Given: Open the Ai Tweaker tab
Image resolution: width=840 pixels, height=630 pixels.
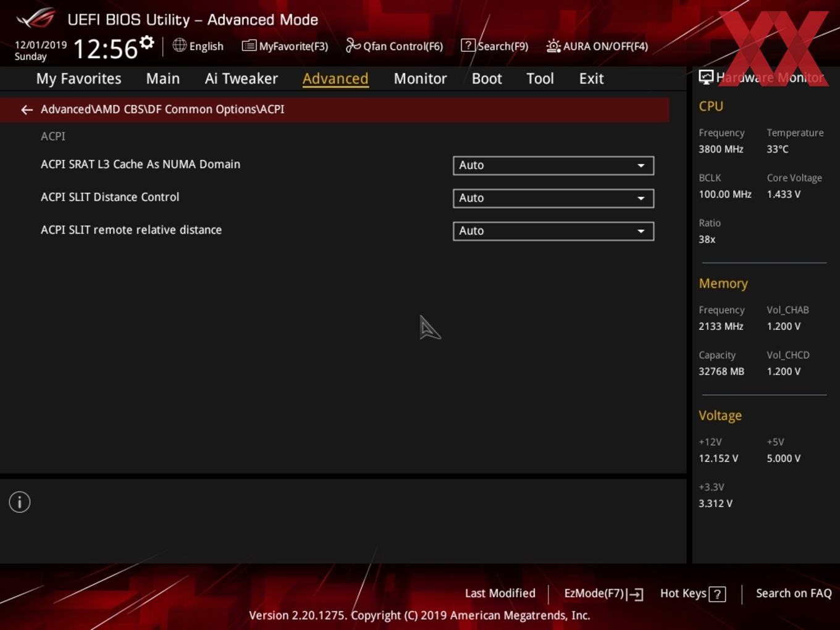Looking at the screenshot, I should click(x=241, y=78).
